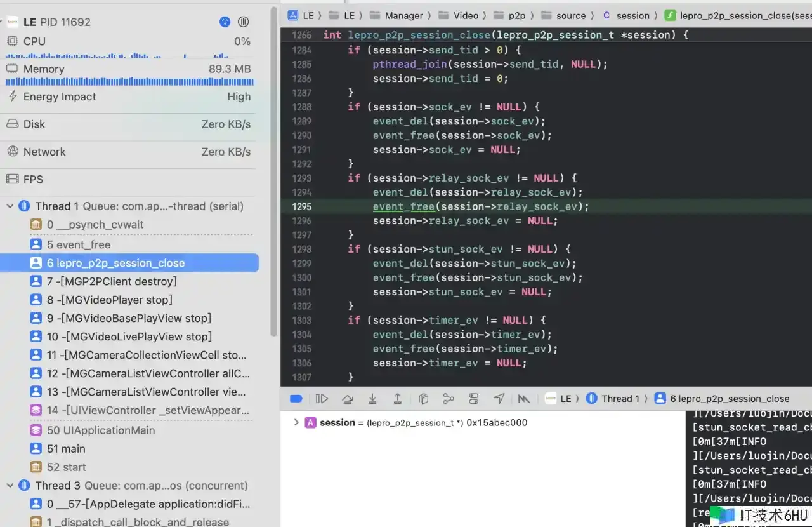Open Environment Overrides icon

pyautogui.click(x=474, y=399)
